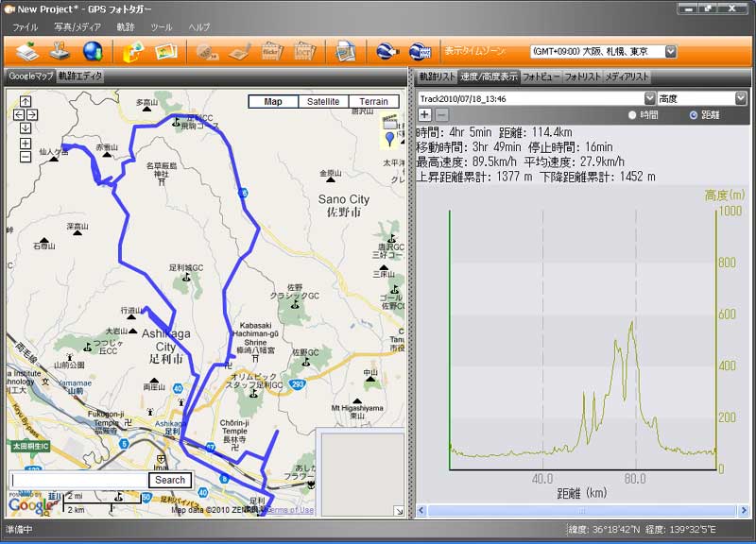
Task: Click the Google Earth arrow toolbar icon
Action: point(387,51)
